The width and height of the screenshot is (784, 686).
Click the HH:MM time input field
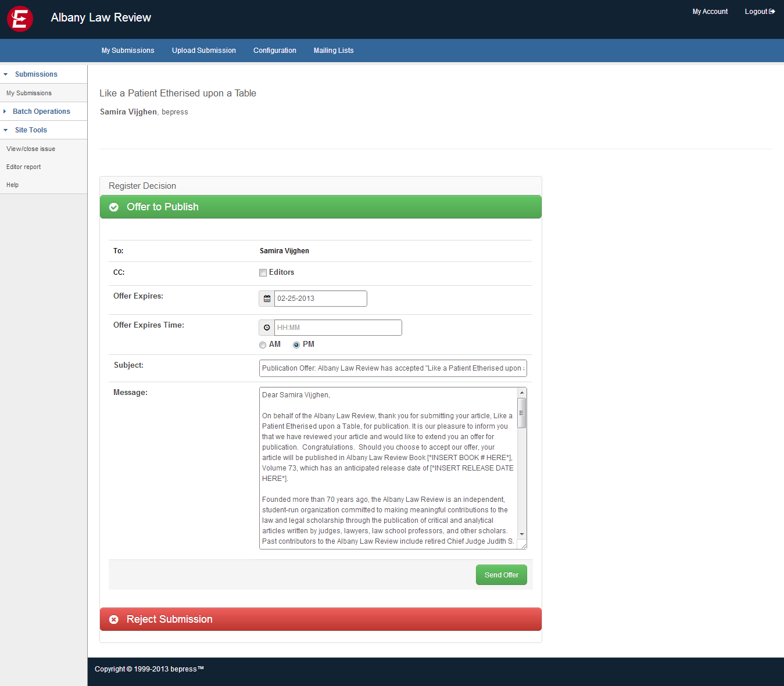click(x=338, y=328)
